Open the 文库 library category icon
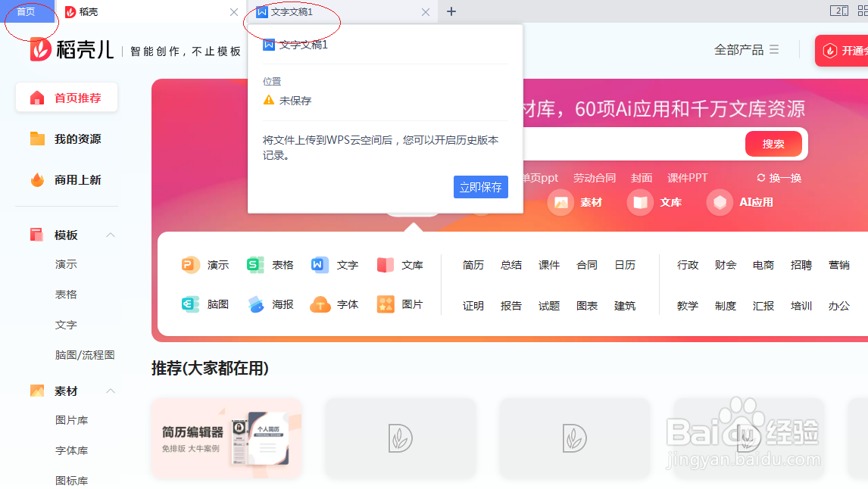This screenshot has width=868, height=489. coord(385,265)
